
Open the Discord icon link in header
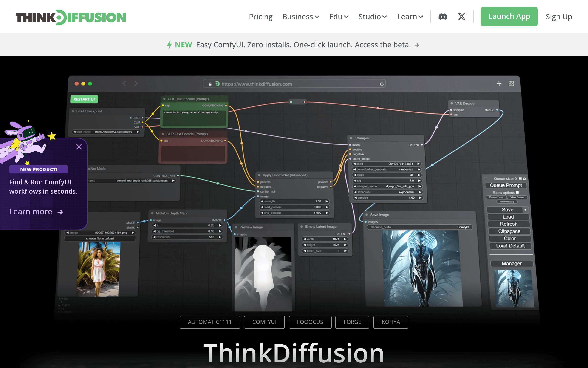point(443,17)
